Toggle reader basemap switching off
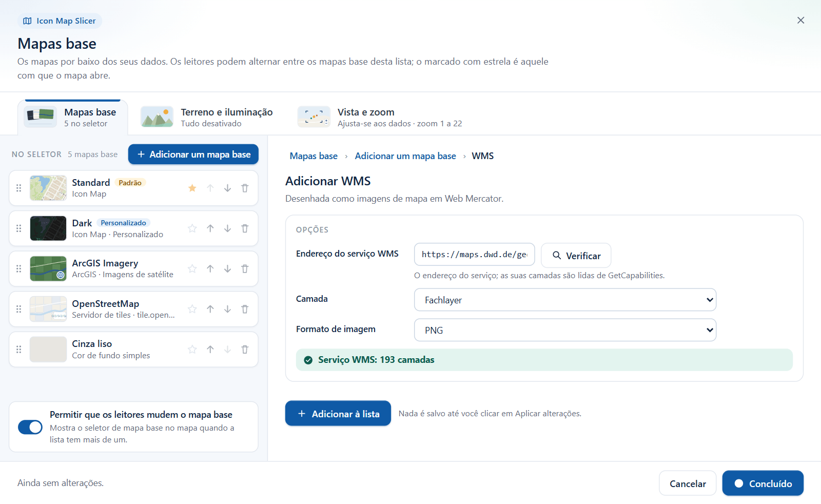 click(30, 427)
